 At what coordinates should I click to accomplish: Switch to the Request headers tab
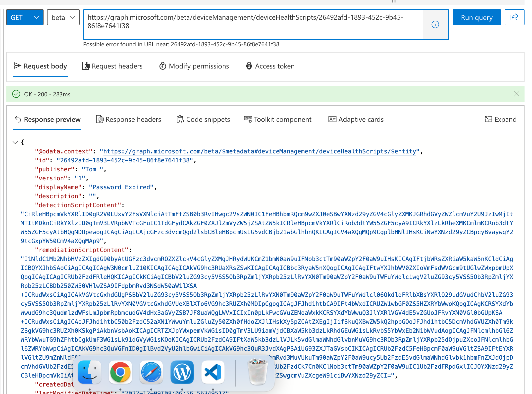pyautogui.click(x=112, y=66)
